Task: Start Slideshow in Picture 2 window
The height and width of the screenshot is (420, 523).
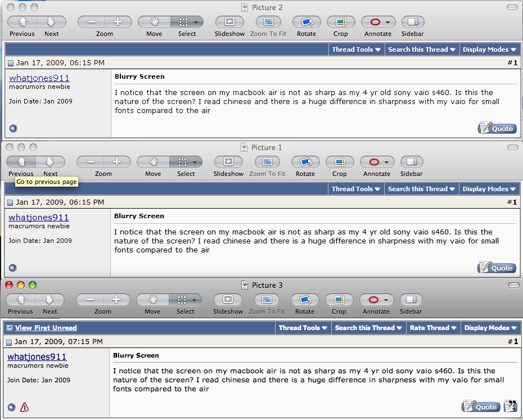Action: click(229, 22)
